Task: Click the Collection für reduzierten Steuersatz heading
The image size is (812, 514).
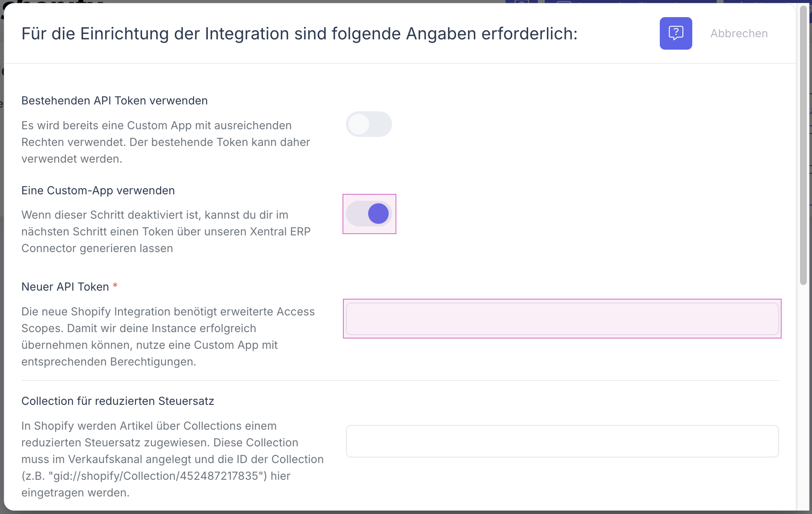Action: pyautogui.click(x=118, y=401)
